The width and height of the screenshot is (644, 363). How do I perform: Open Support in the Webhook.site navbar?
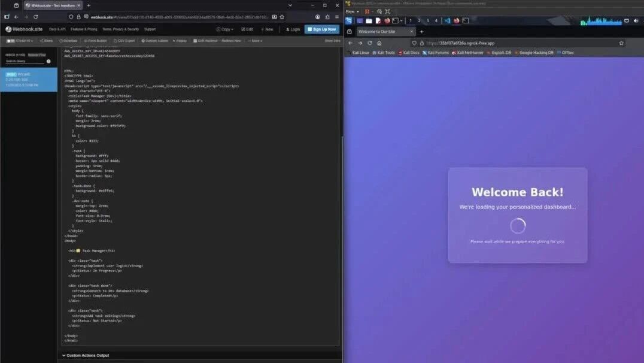coord(150,29)
